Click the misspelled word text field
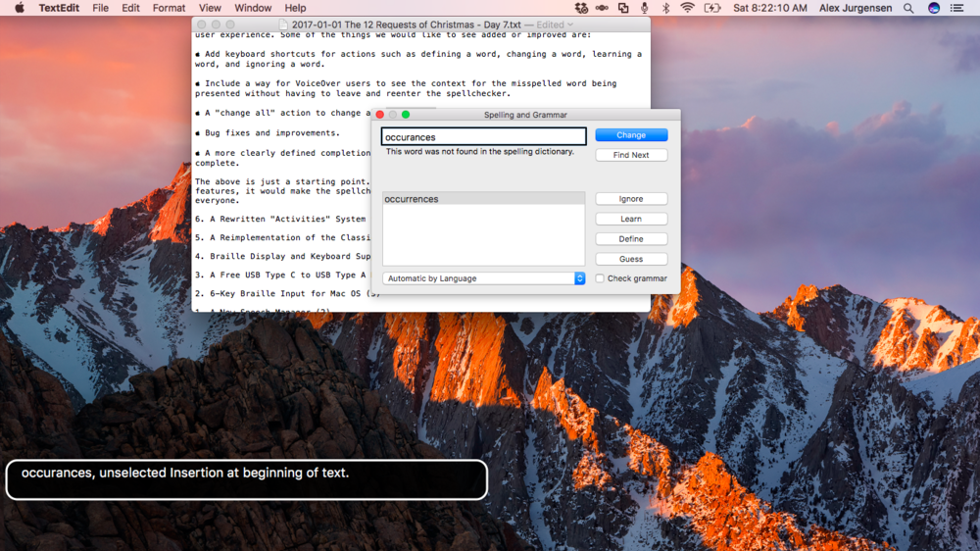The image size is (980, 551). coord(483,137)
